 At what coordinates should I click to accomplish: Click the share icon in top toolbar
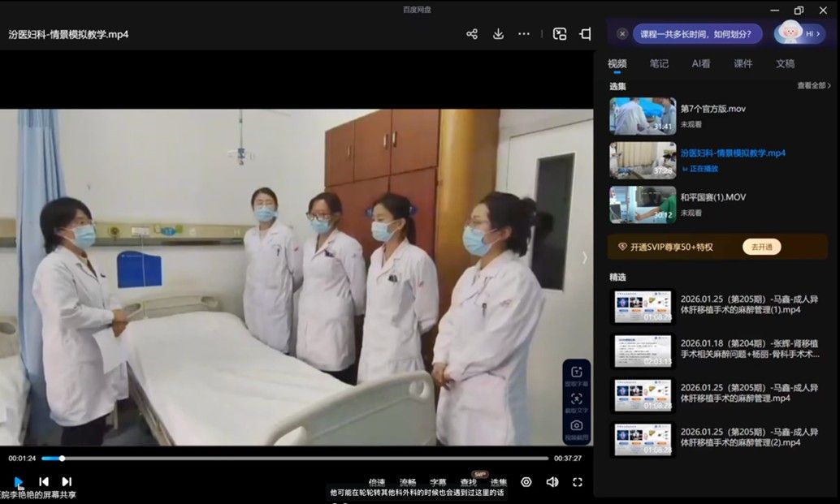tap(472, 34)
